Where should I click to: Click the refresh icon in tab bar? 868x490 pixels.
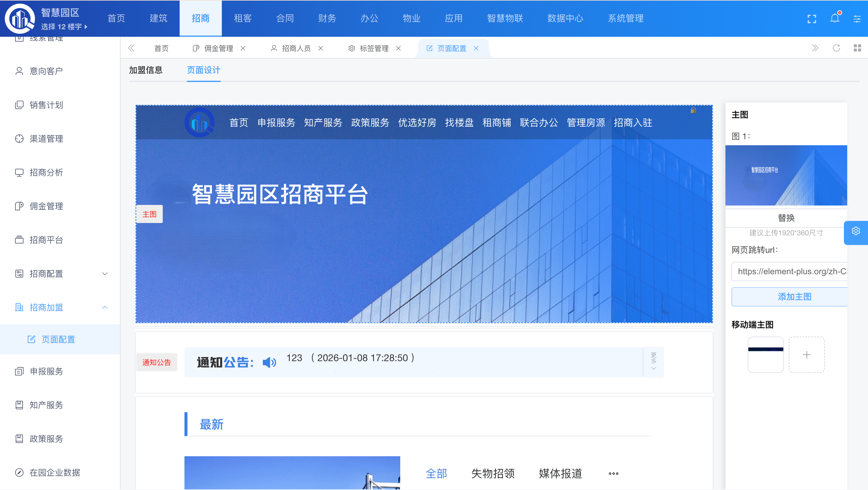click(x=836, y=48)
